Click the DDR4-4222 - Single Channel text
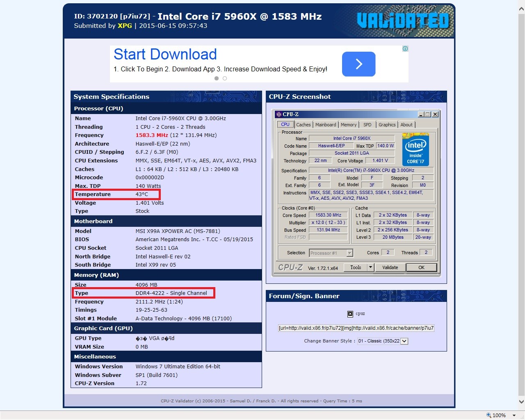 pos(171,293)
